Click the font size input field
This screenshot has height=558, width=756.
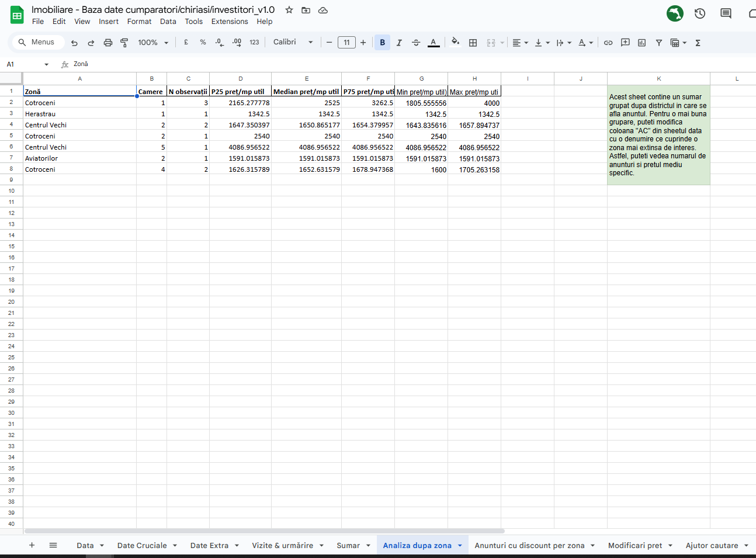point(346,43)
